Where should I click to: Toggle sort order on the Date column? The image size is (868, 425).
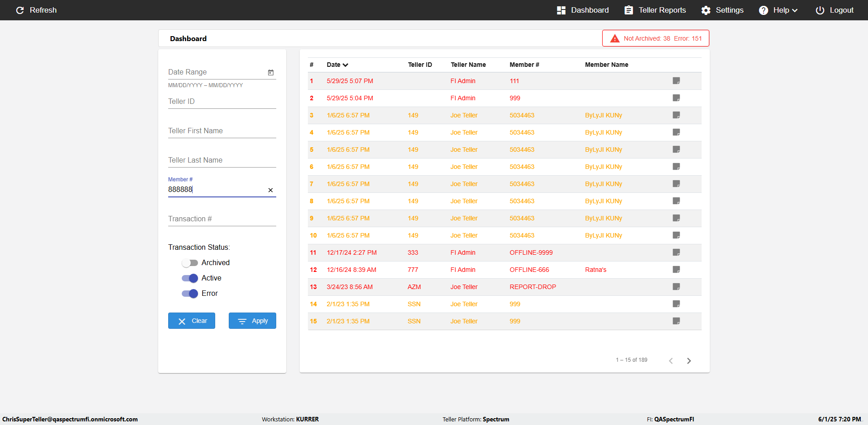337,65
